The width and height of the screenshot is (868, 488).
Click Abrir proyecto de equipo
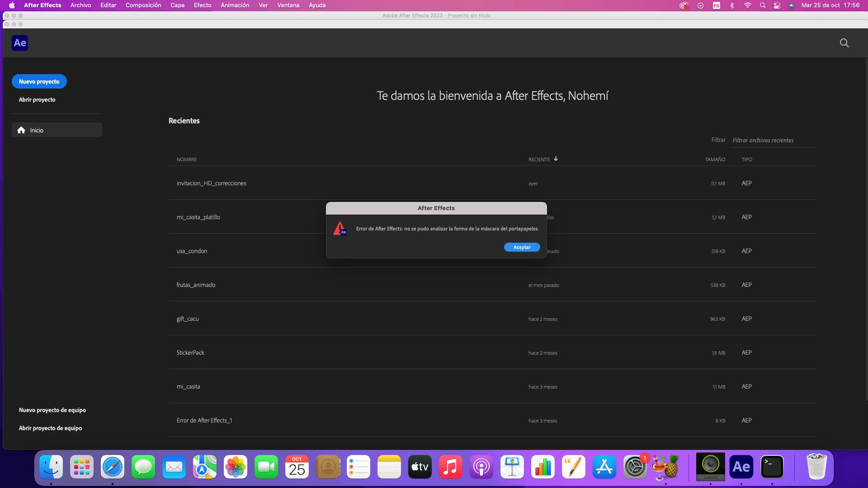[50, 428]
